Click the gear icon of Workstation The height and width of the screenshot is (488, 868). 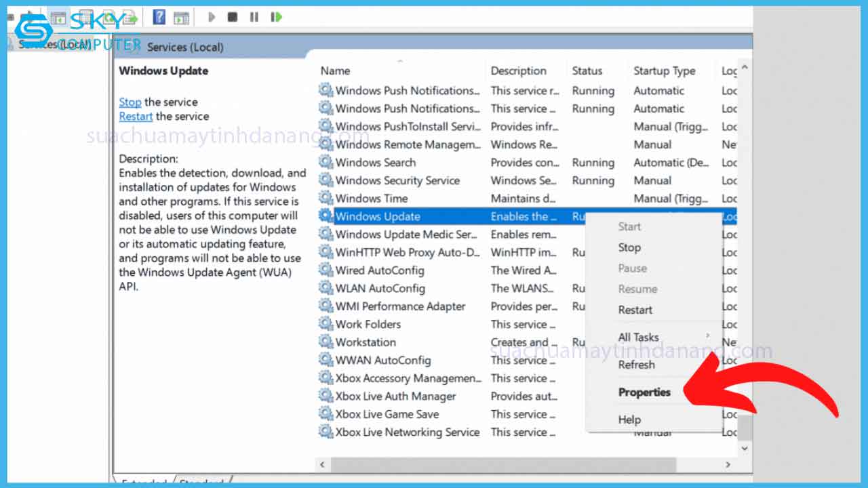326,342
